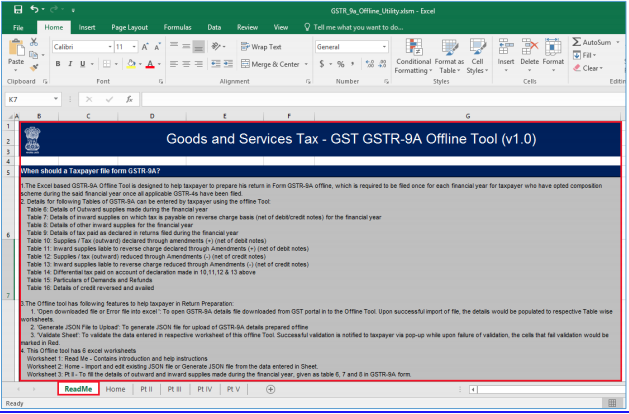Switch to Page Layout ribbon tab
Screen dimensions: 629x414
(130, 27)
